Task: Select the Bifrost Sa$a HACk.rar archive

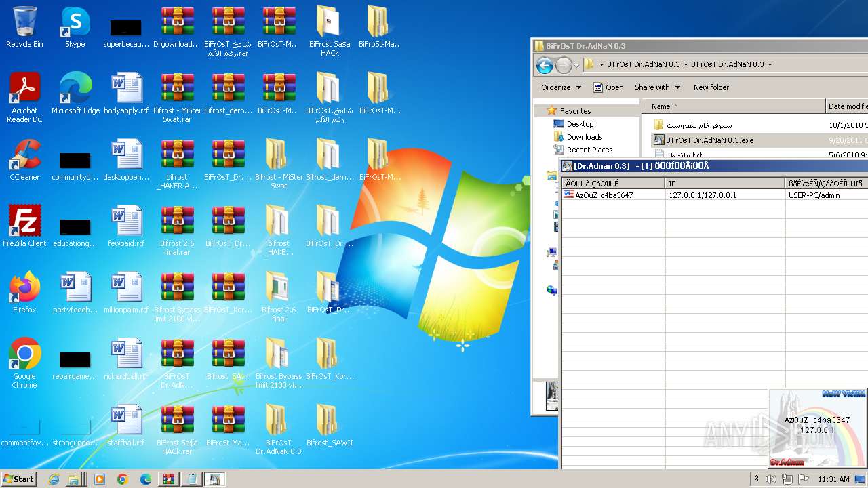Action: (177, 429)
